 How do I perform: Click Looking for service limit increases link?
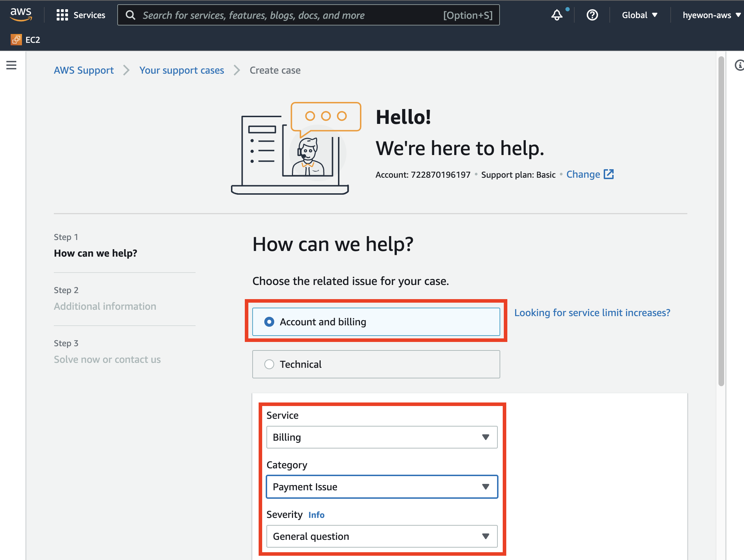coord(592,313)
